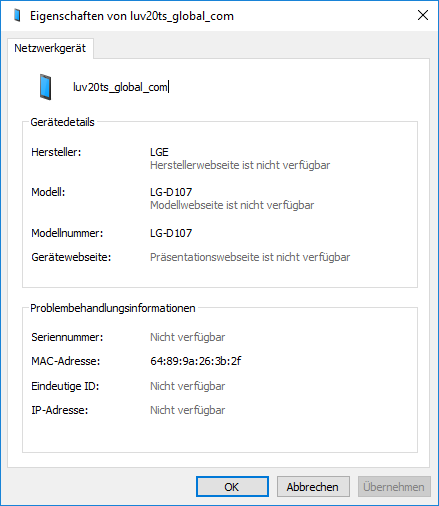The width and height of the screenshot is (439, 506).
Task: Click the LGE manufacturer value
Action: tap(159, 152)
